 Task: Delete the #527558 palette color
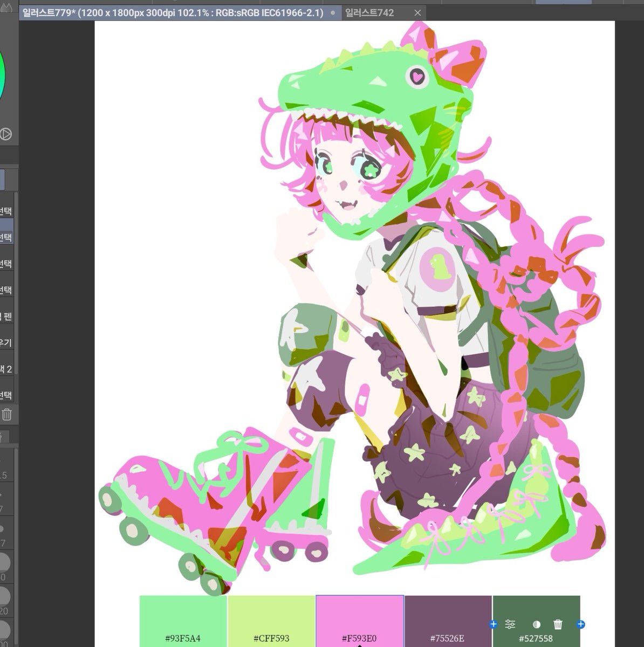(x=558, y=624)
